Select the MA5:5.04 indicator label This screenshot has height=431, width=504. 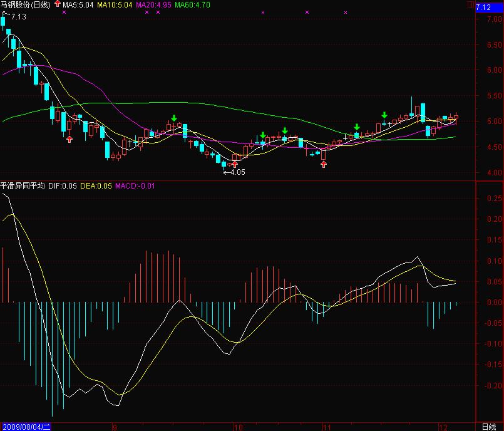tap(78, 5)
